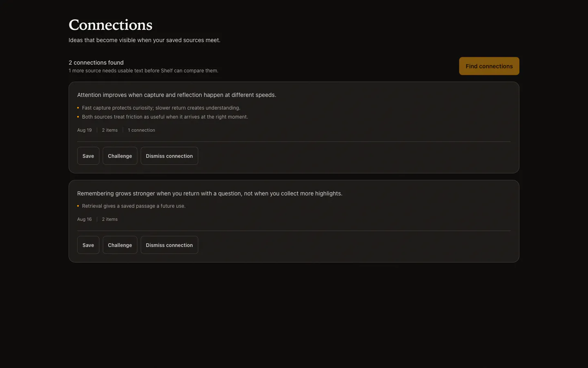The height and width of the screenshot is (368, 588).
Task: Save the Remembering grows stronger connection
Action: (88, 245)
